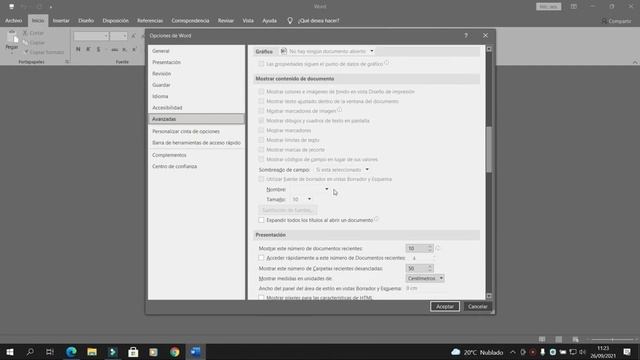Viewport: 640px width, 360px height.
Task: Toggle underline S button in ribbon
Action: [98, 49]
